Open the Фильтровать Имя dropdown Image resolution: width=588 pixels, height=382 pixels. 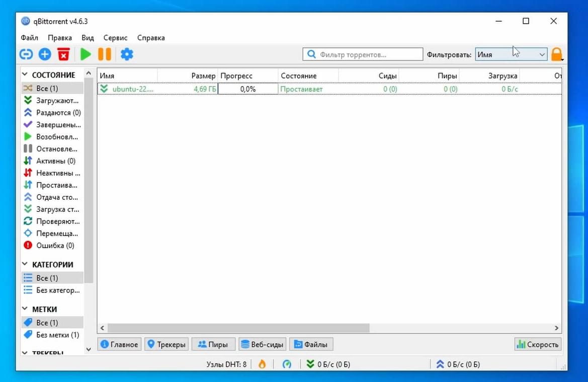point(511,54)
